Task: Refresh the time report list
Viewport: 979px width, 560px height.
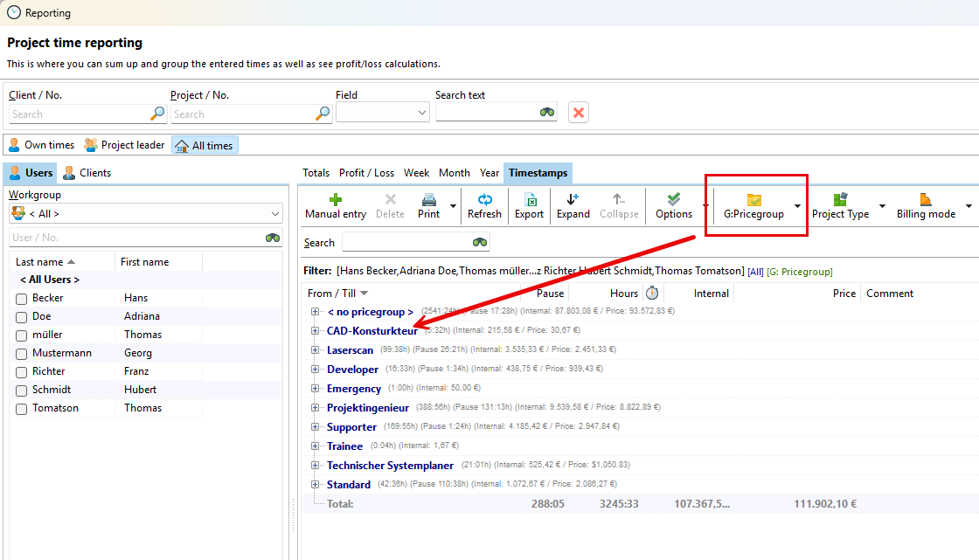Action: coord(484,200)
